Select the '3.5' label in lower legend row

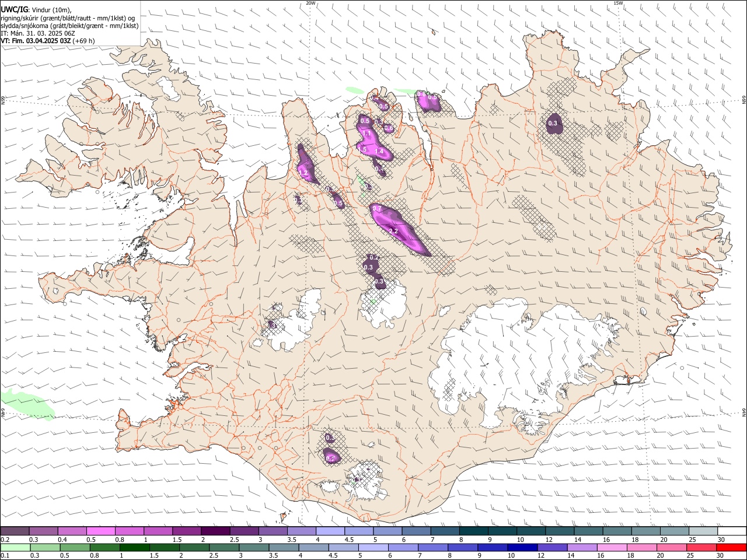(273, 556)
